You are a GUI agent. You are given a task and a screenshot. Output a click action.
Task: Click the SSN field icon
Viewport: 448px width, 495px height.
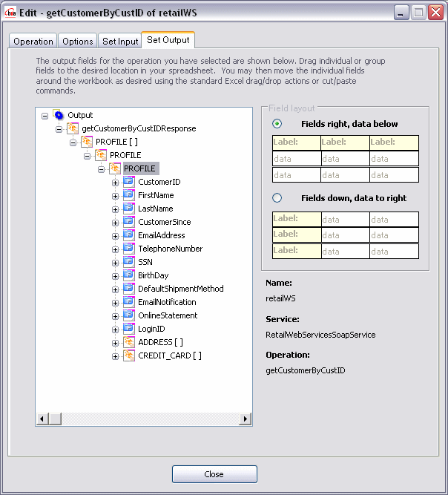click(129, 262)
